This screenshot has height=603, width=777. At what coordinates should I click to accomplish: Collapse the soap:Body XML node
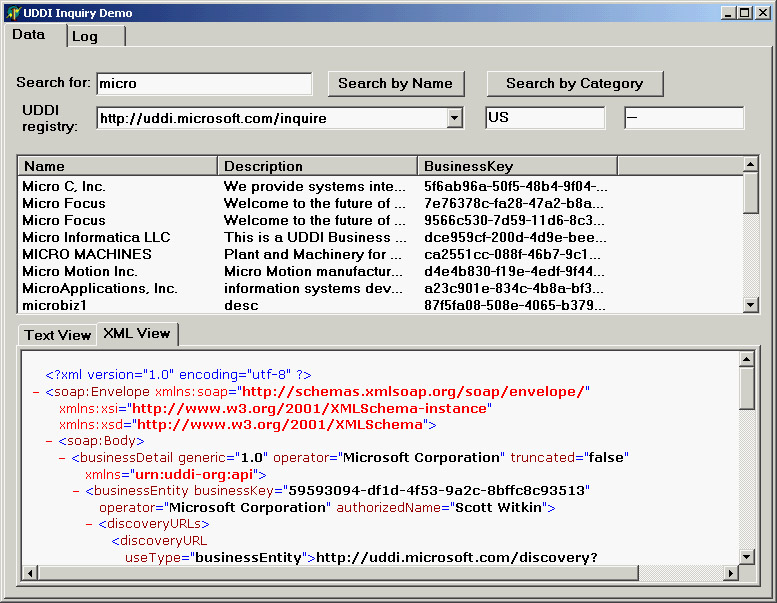[50, 441]
